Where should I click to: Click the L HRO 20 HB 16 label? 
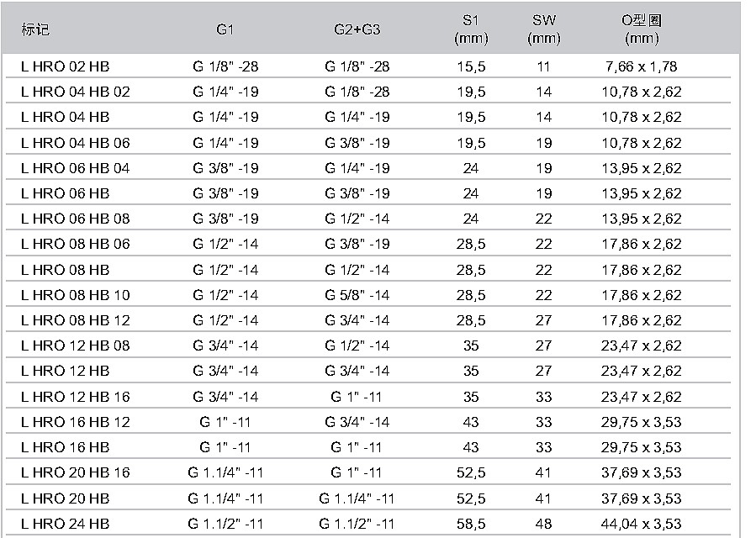point(75,472)
